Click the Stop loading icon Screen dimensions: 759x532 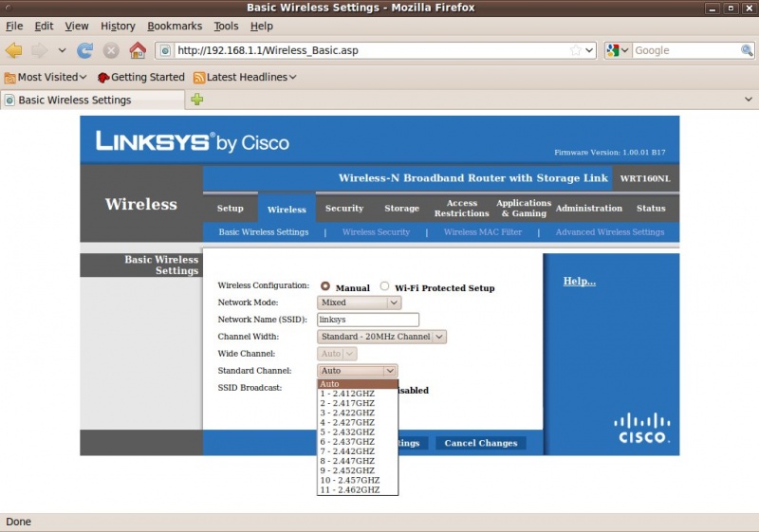pos(111,50)
